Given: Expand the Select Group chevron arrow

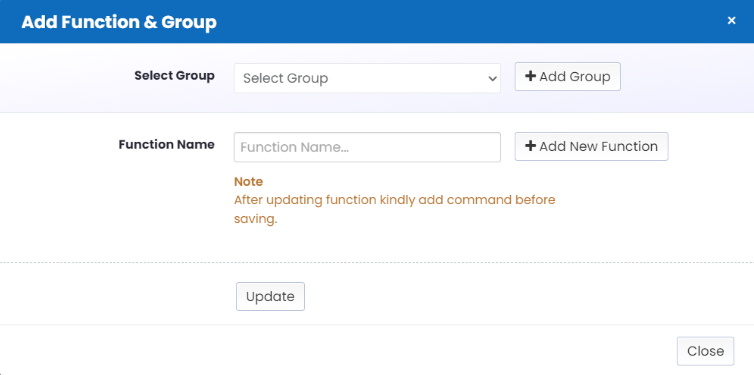Looking at the screenshot, I should pos(492,78).
